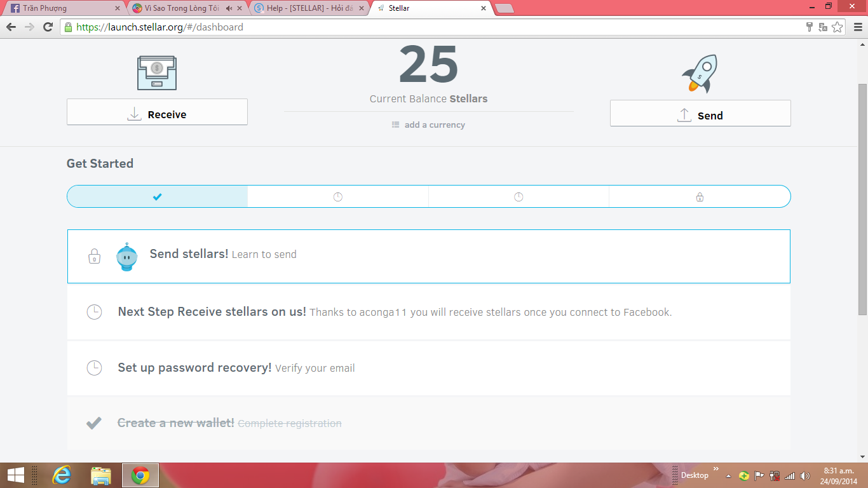Click the Receive button
Viewport: 868px width, 488px height.
(x=157, y=112)
